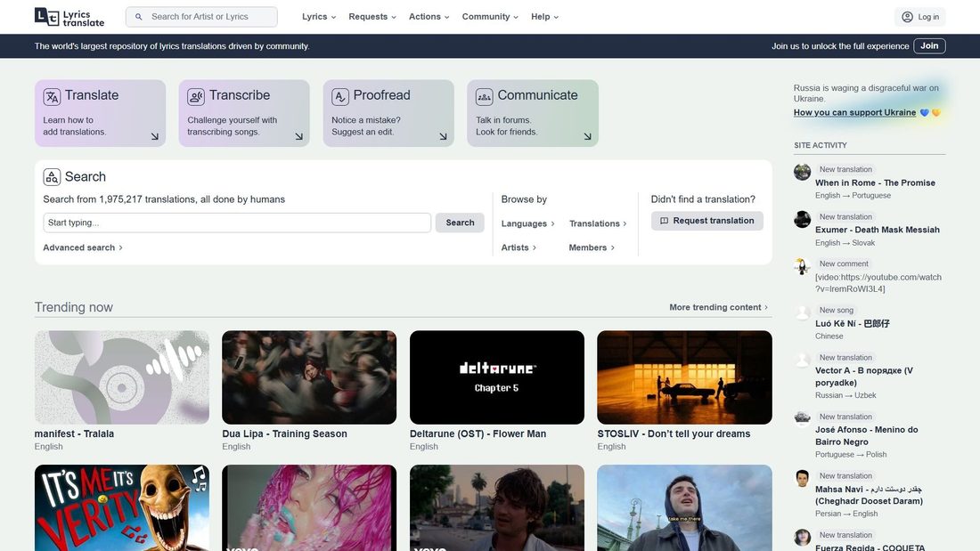The width and height of the screenshot is (980, 551).
Task: Open How you can support Ukraine link
Action: [854, 112]
